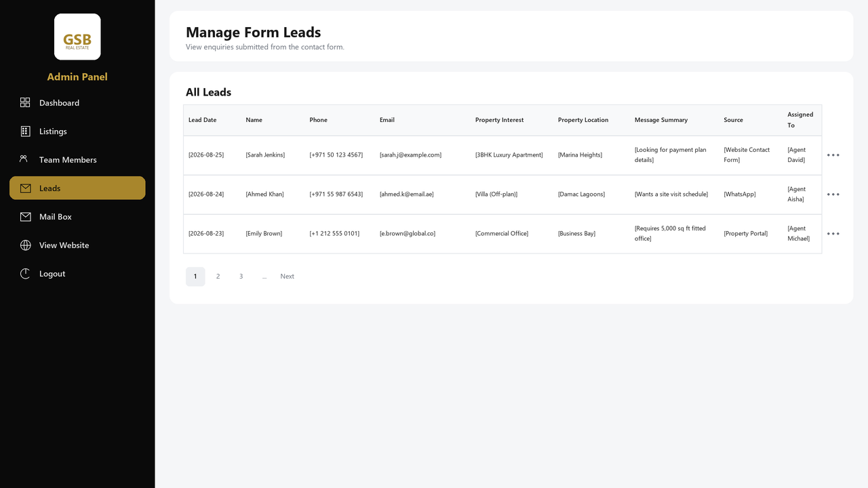Open the three-dot menu for Ahmed Khan
The image size is (868, 488).
[x=833, y=195]
